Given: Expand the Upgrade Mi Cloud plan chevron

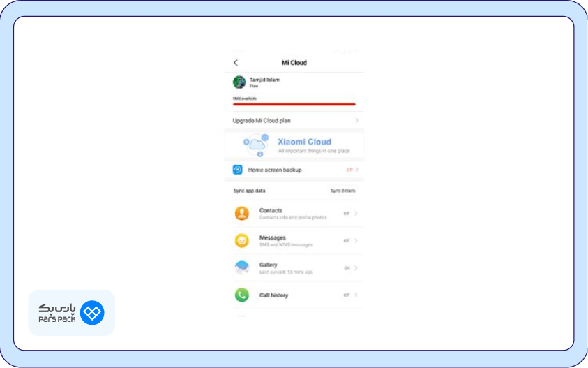Looking at the screenshot, I should coord(356,121).
